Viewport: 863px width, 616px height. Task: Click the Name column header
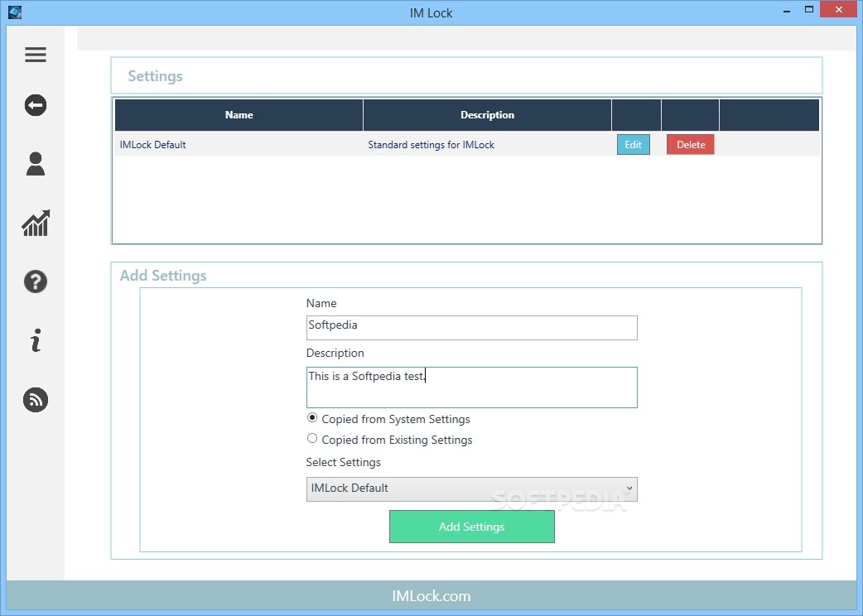click(239, 114)
